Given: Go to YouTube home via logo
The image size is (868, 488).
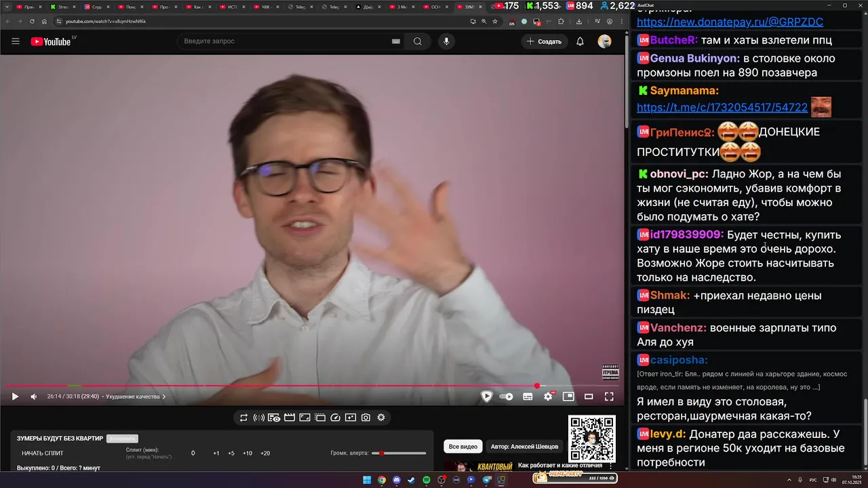Looking at the screenshot, I should [51, 41].
